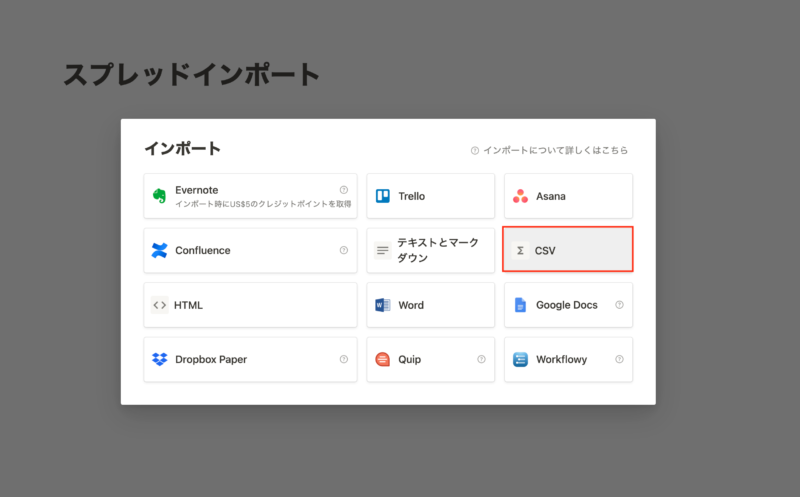Click the Asana three-dot logo

[x=520, y=196]
